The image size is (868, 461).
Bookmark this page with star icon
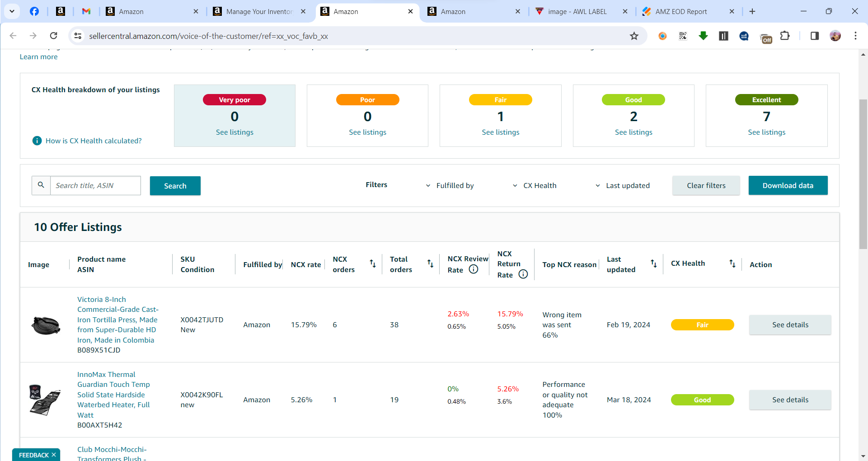click(x=634, y=36)
